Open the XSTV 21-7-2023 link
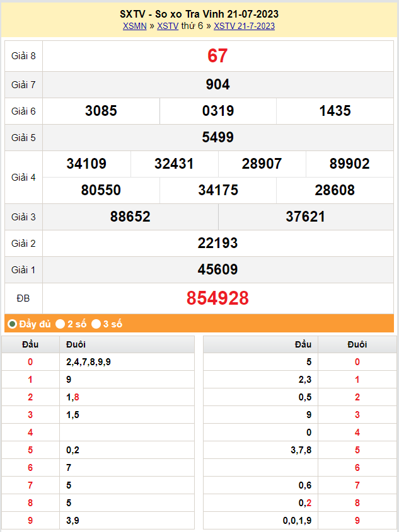This screenshot has height=532, width=399. pyautogui.click(x=244, y=26)
